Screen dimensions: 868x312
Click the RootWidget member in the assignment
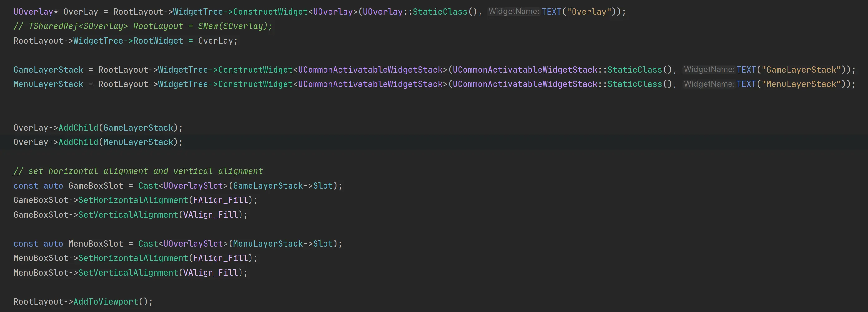[x=158, y=41]
